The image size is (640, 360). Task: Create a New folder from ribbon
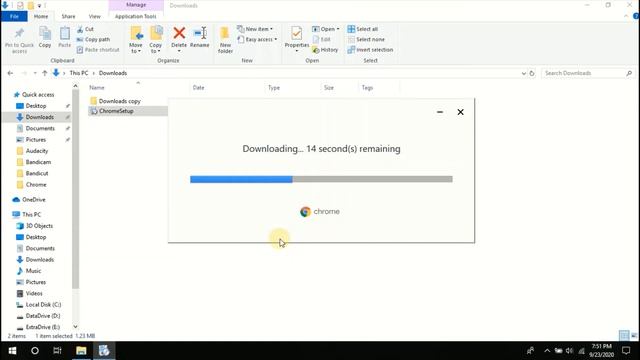225,40
